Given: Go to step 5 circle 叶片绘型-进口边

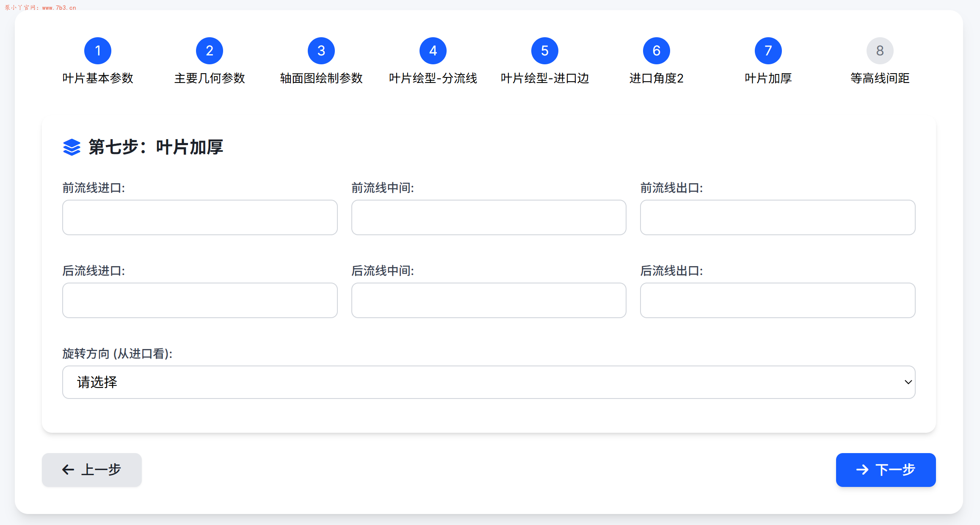Looking at the screenshot, I should click(x=545, y=51).
